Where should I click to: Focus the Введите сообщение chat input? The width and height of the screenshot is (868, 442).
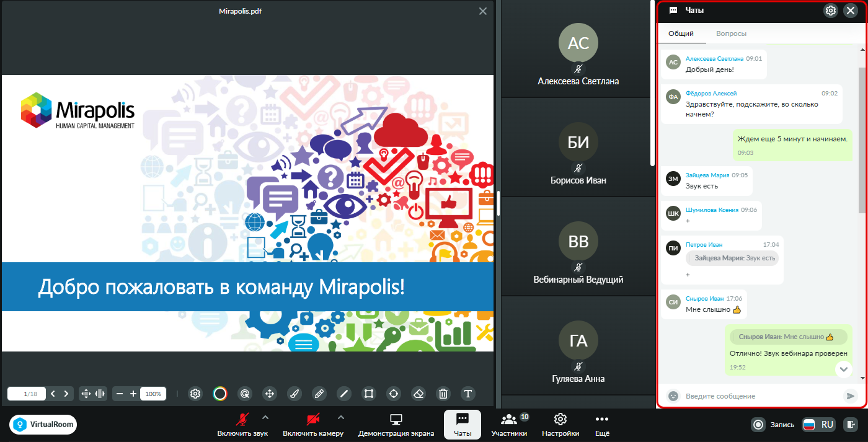tap(762, 396)
